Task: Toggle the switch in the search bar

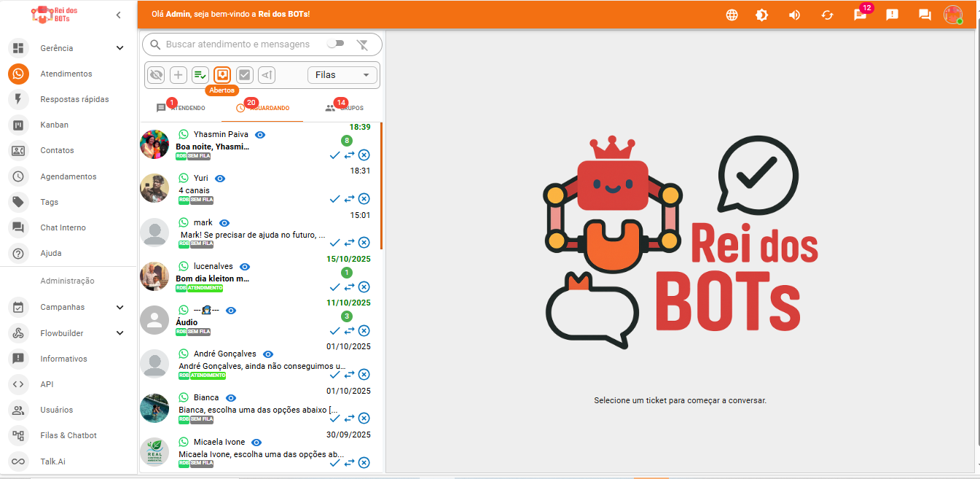Action: (335, 44)
